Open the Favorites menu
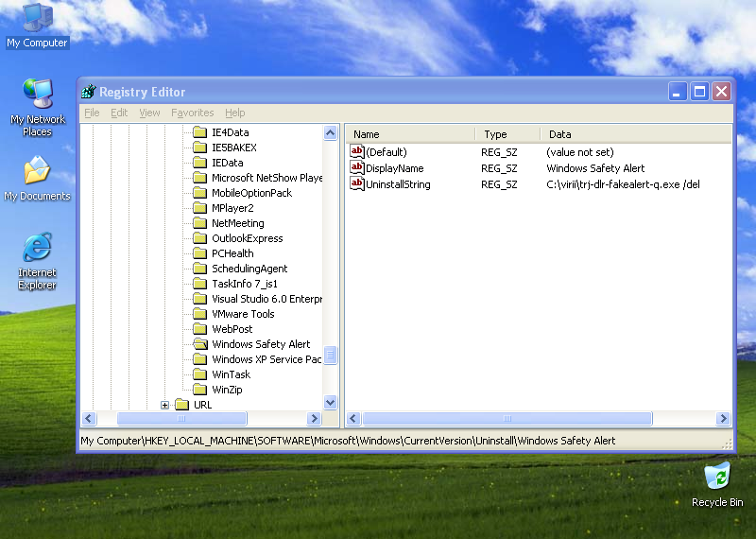Viewport: 756px width, 539px height. 193,113
